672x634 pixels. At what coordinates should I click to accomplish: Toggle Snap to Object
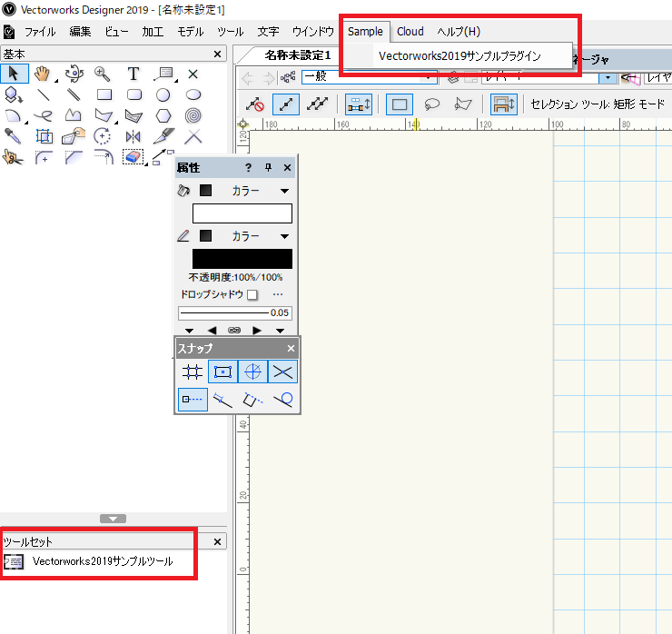222,371
